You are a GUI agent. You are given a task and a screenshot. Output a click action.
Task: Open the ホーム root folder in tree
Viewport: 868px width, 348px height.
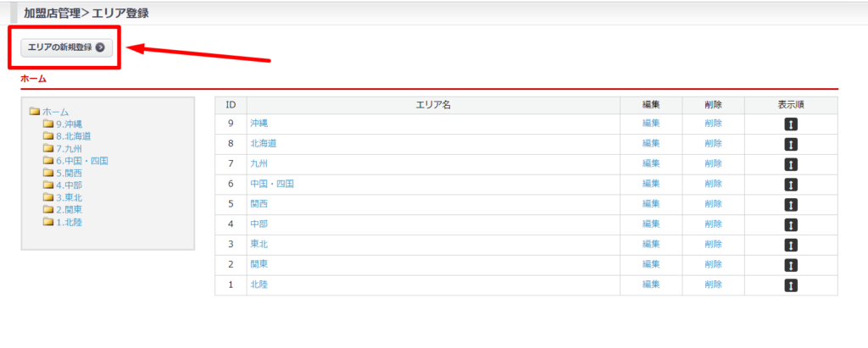pos(55,112)
